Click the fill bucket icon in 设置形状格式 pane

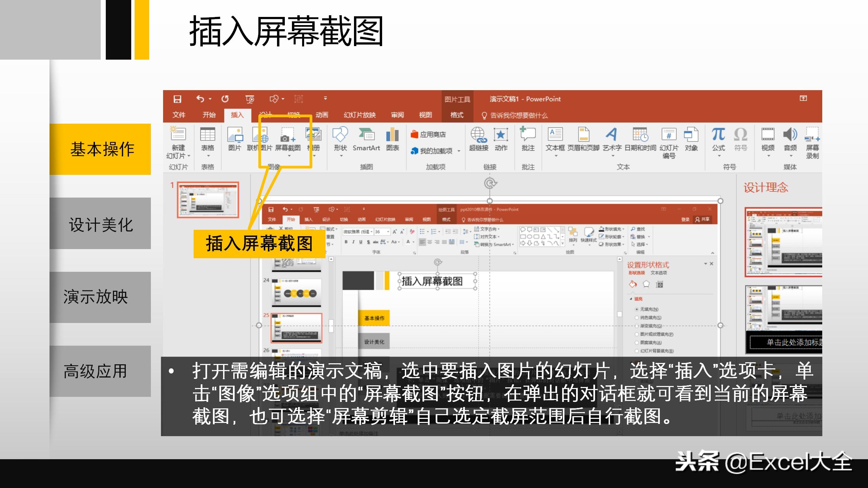633,284
